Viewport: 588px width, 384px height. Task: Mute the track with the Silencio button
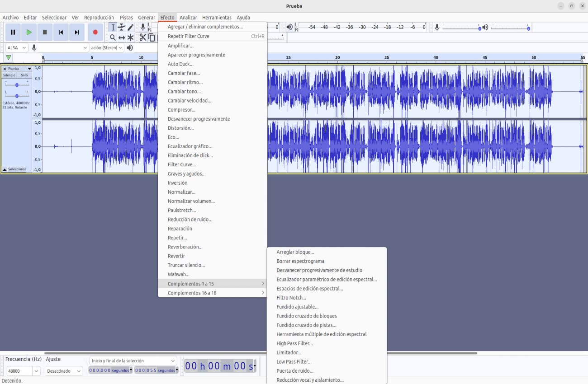point(10,75)
